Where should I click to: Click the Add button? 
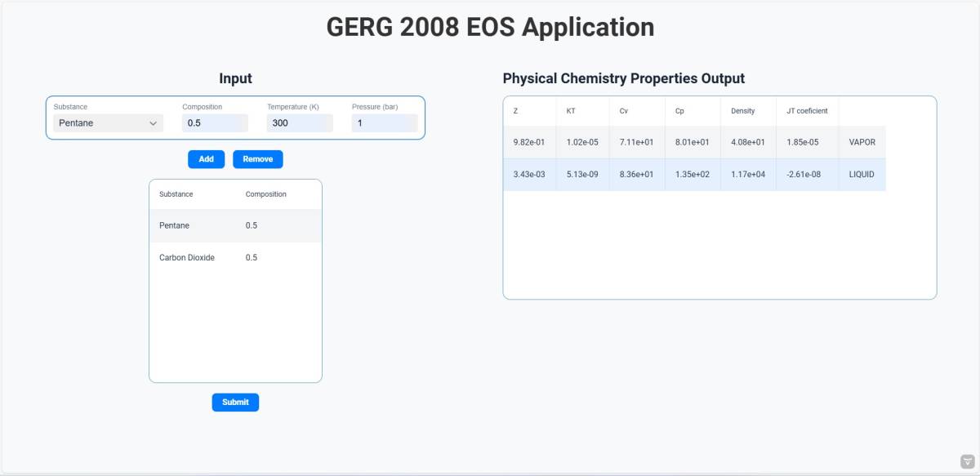206,159
